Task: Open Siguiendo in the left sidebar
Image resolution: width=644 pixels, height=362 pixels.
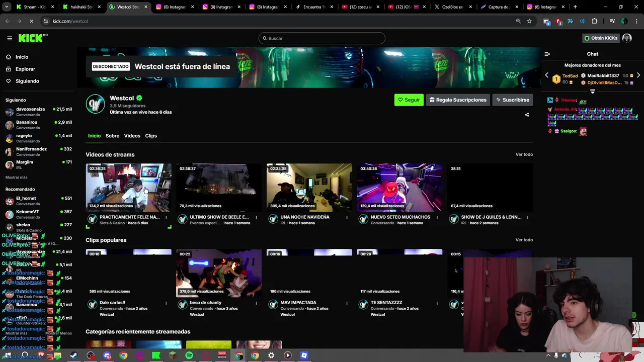Action: (27, 81)
